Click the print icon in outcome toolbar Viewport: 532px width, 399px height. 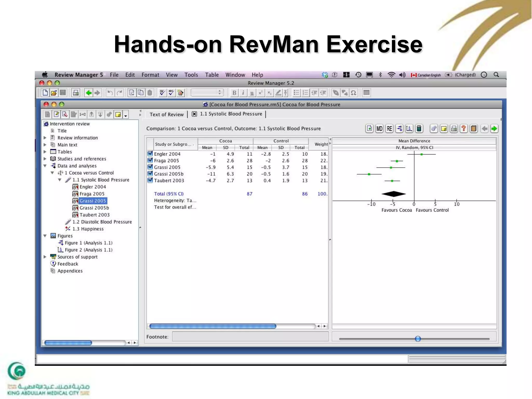tap(454, 129)
